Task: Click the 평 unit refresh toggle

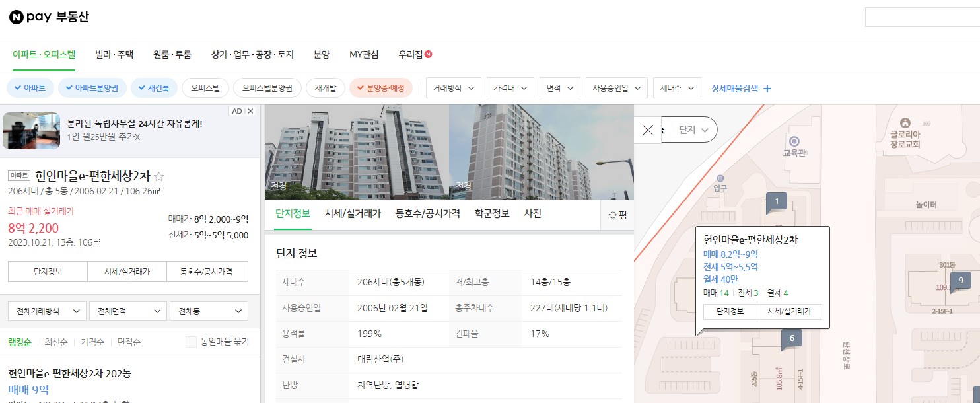Action: click(x=617, y=215)
